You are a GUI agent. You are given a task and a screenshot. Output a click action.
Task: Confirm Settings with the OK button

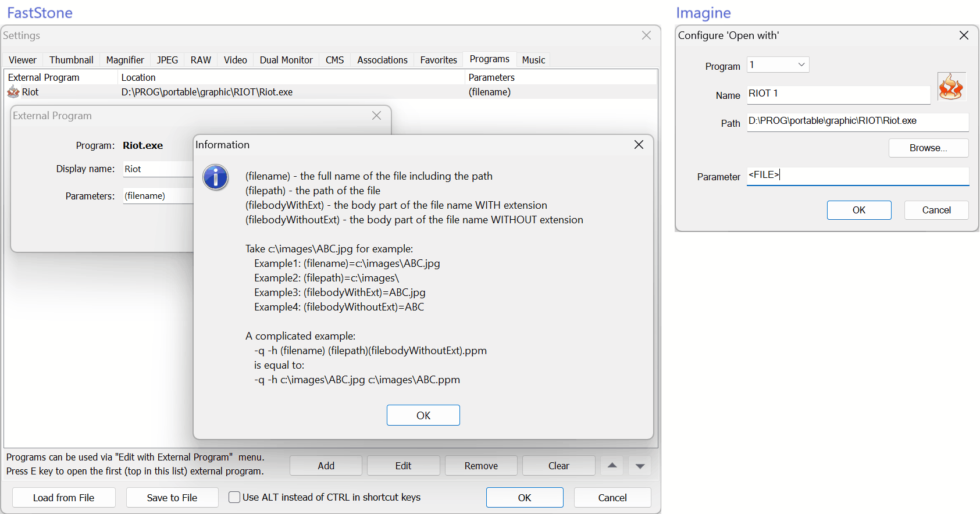tap(525, 498)
